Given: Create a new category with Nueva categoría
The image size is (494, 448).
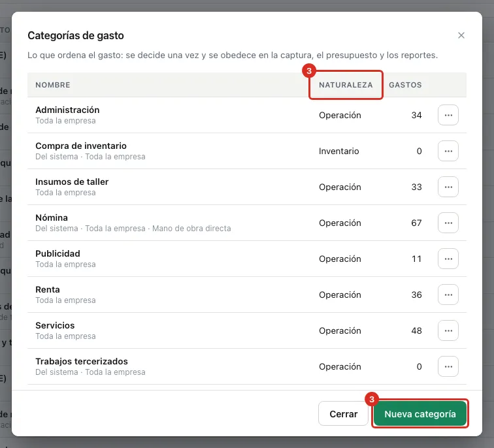Looking at the screenshot, I should (420, 413).
